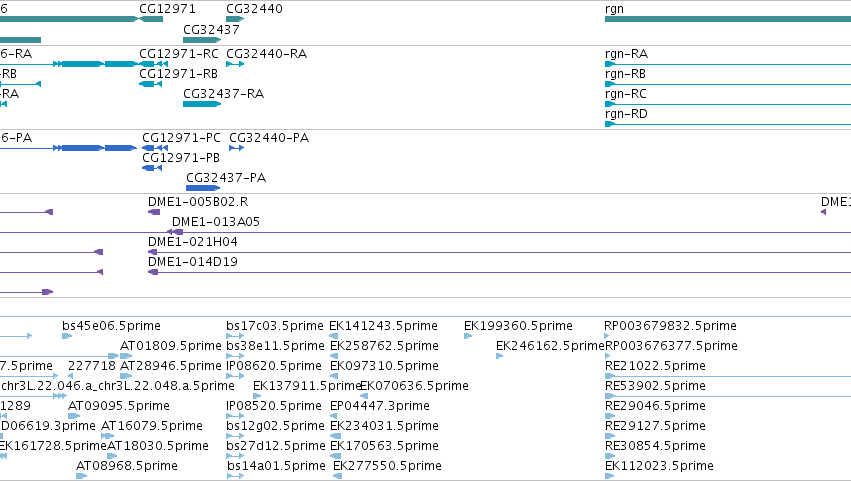This screenshot has width=851, height=481.
Task: Select the AT01809.5prime label
Action: [x=170, y=346]
